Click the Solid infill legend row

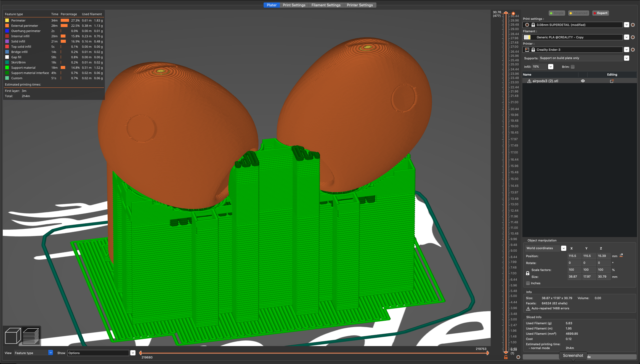54,41
